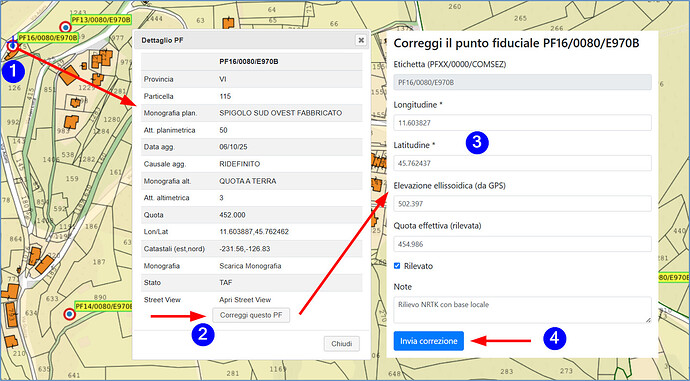
Task: Click the Provincia value VI
Action: coord(223,79)
